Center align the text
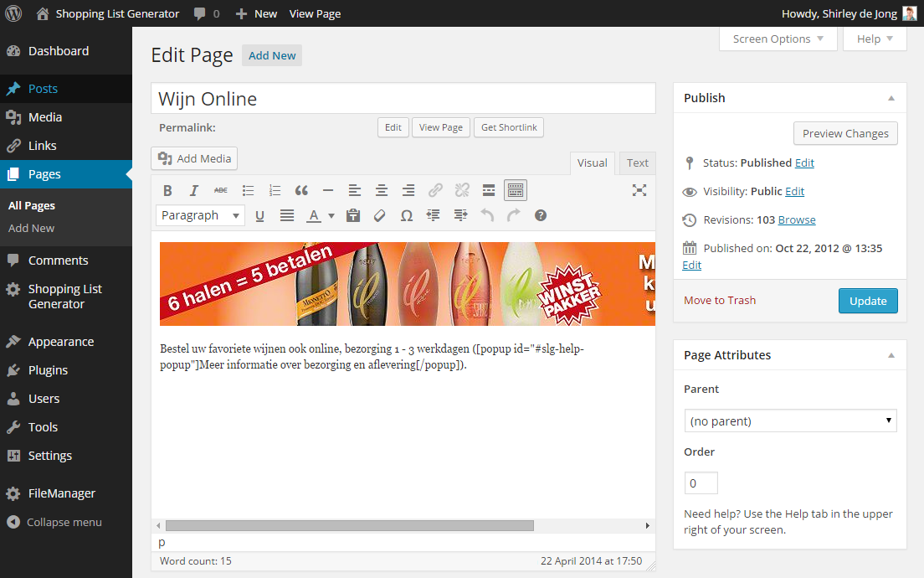This screenshot has height=578, width=924. click(x=382, y=191)
